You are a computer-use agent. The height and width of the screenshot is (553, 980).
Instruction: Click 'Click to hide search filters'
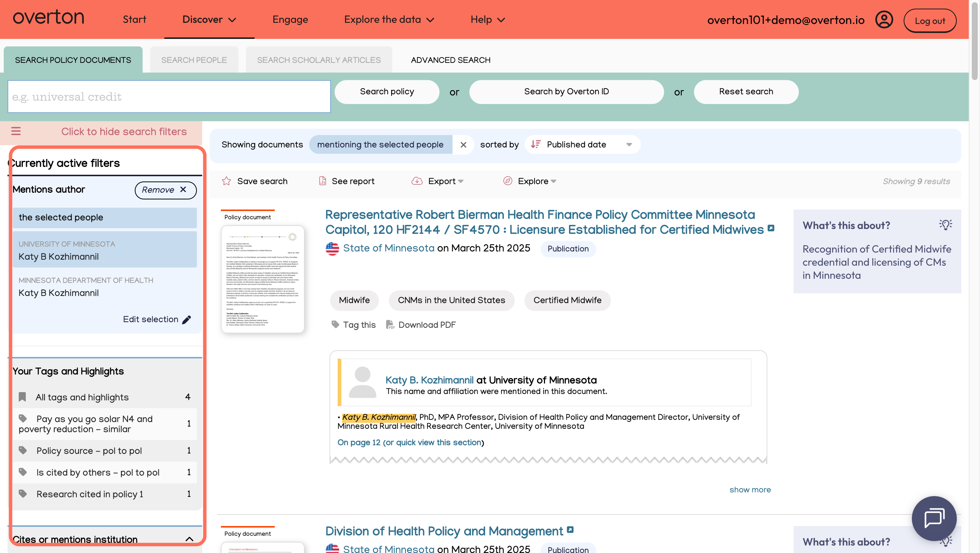pyautogui.click(x=124, y=132)
